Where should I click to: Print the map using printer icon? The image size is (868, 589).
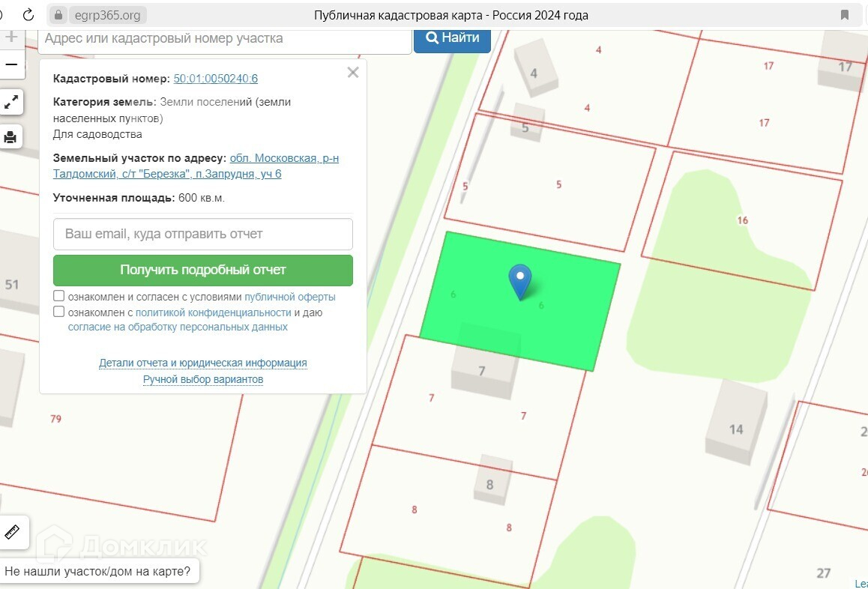[x=10, y=136]
